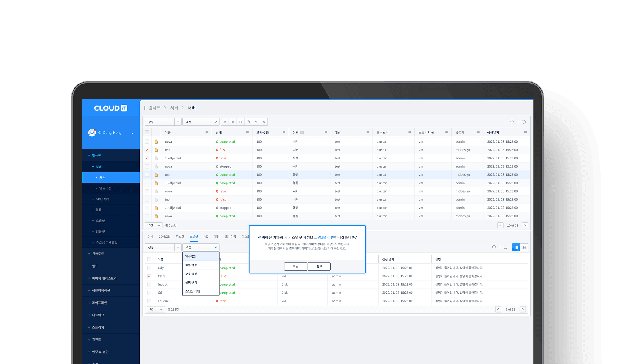
Task: Uncheck the Clara snapshot checkbox
Action: [149, 276]
